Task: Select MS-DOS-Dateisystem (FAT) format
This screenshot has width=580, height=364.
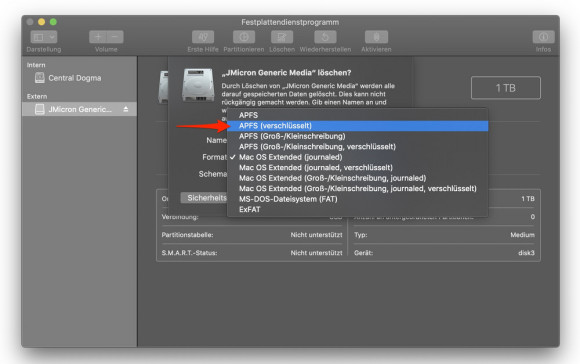Action: click(x=357, y=199)
